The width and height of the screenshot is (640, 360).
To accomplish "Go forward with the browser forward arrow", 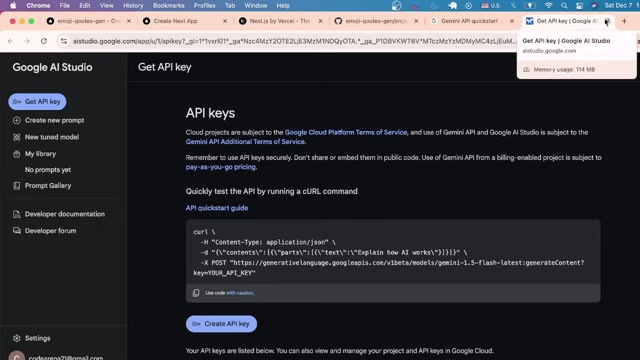I will coord(27,41).
